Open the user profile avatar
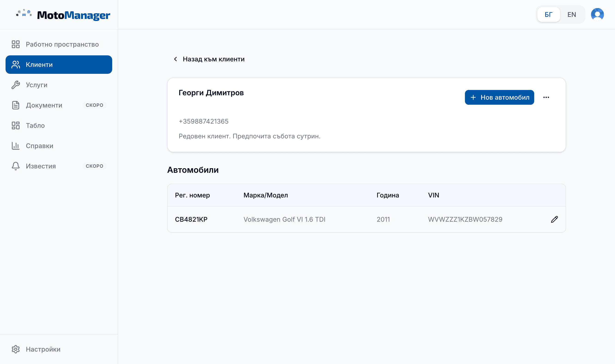 (x=597, y=15)
